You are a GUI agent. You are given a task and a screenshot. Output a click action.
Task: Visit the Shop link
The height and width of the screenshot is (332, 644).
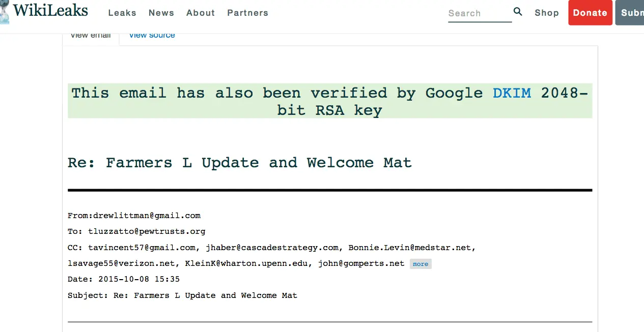coord(547,13)
